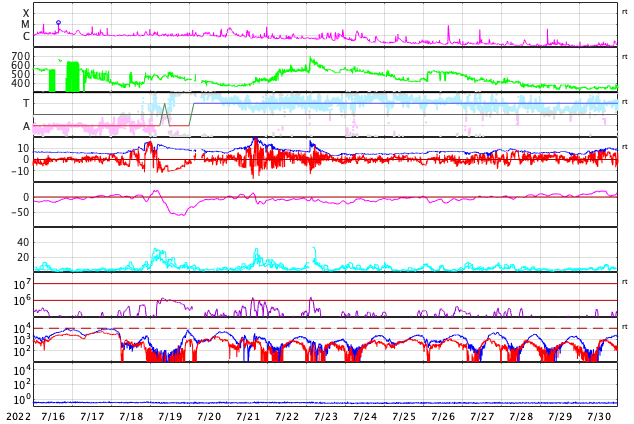Click the 7/28 date label
The width and height of the screenshot is (634, 424).
click(521, 416)
